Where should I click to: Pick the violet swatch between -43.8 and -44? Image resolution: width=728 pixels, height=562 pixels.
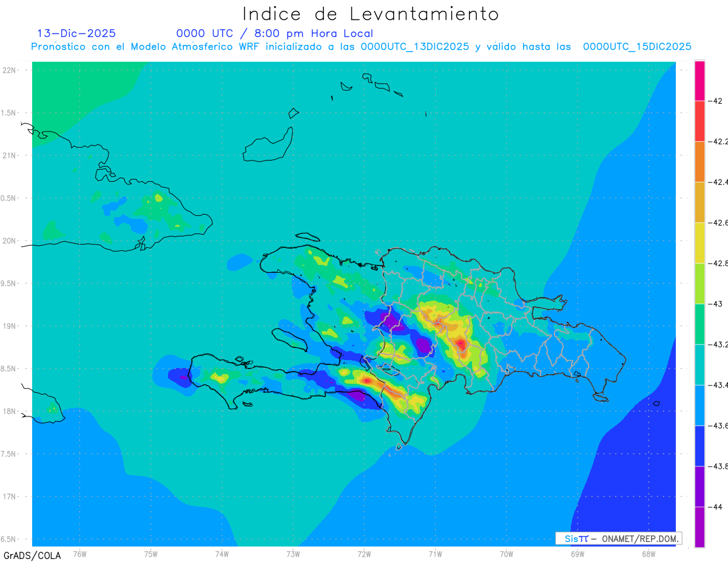[699, 486]
